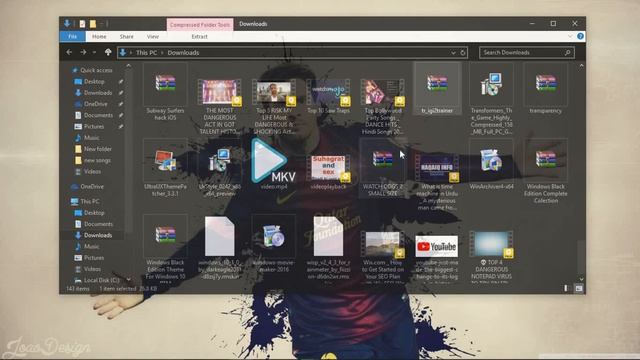Image resolution: width=640 pixels, height=360 pixels.
Task: Select the windows-movie-maker-2016 installer
Action: (274, 244)
